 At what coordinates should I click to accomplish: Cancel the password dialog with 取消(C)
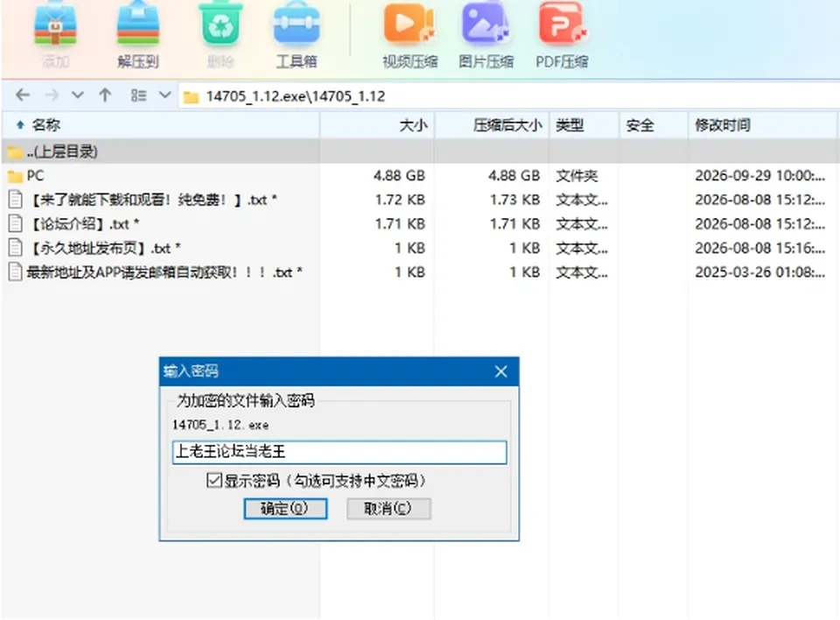388,509
